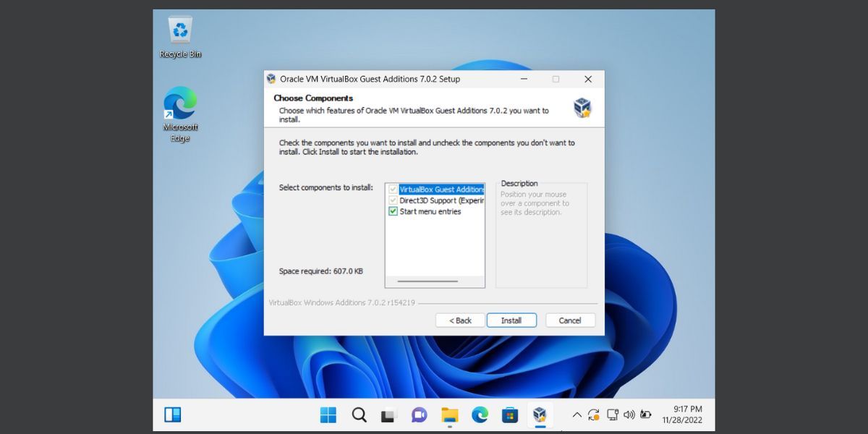The width and height of the screenshot is (868, 434).
Task: Launch the Chat app from the taskbar
Action: pyautogui.click(x=419, y=414)
